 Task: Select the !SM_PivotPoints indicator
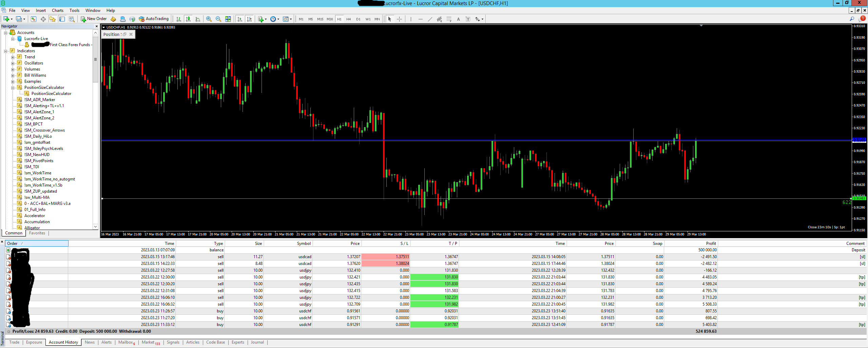pyautogui.click(x=39, y=161)
